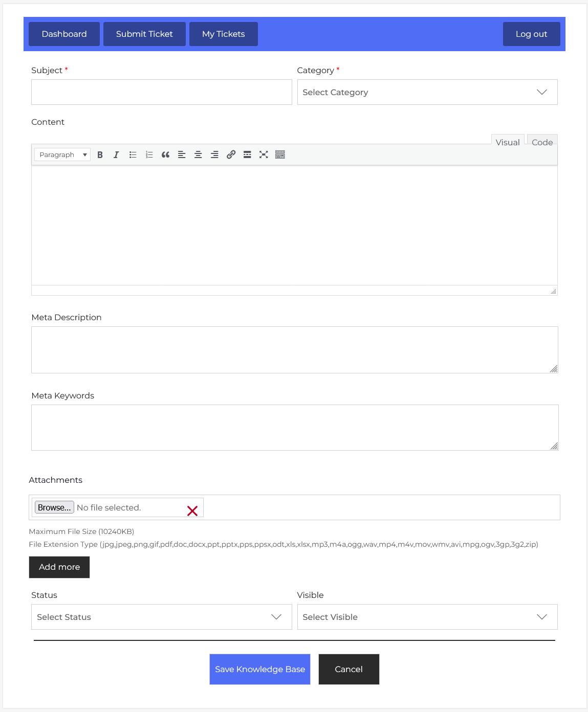
Task: Click the insert link icon
Action: click(231, 155)
